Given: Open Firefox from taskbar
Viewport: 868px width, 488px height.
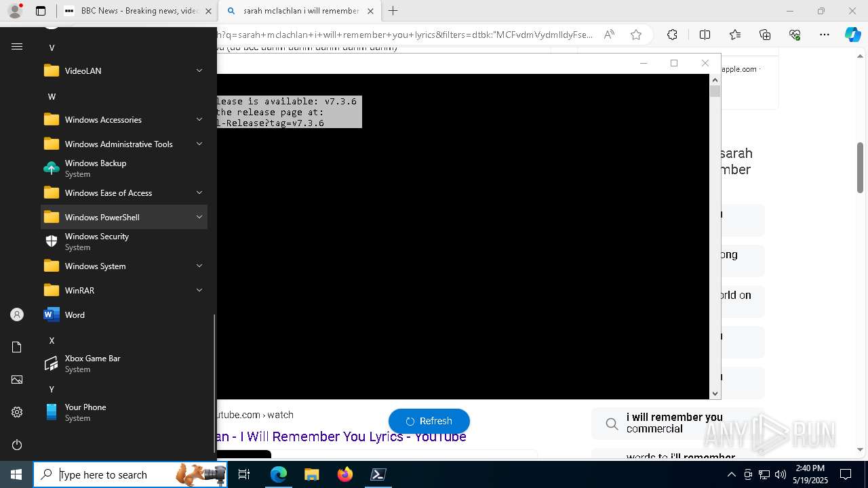Looking at the screenshot, I should pyautogui.click(x=344, y=474).
